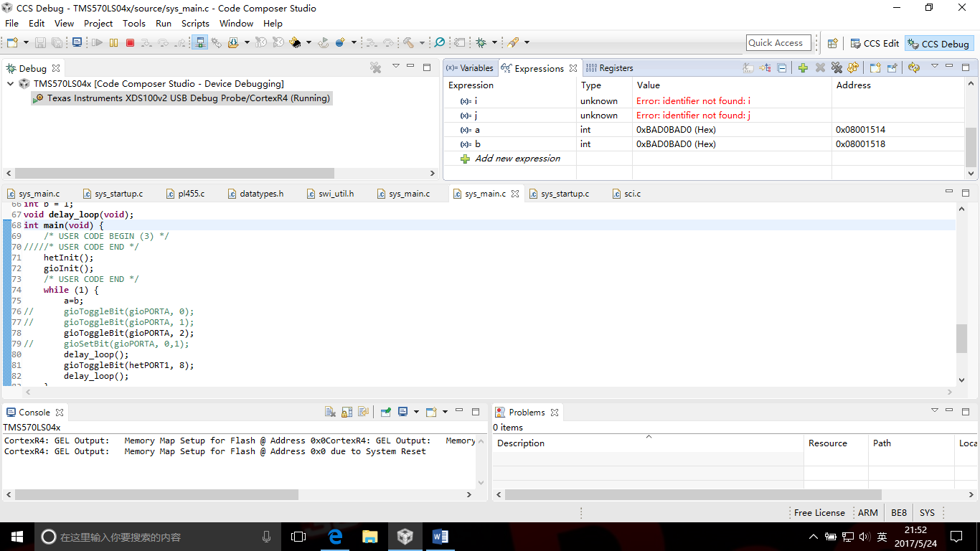980x551 pixels.
Task: Click the Collapse All icon in Expressions
Action: click(782, 68)
